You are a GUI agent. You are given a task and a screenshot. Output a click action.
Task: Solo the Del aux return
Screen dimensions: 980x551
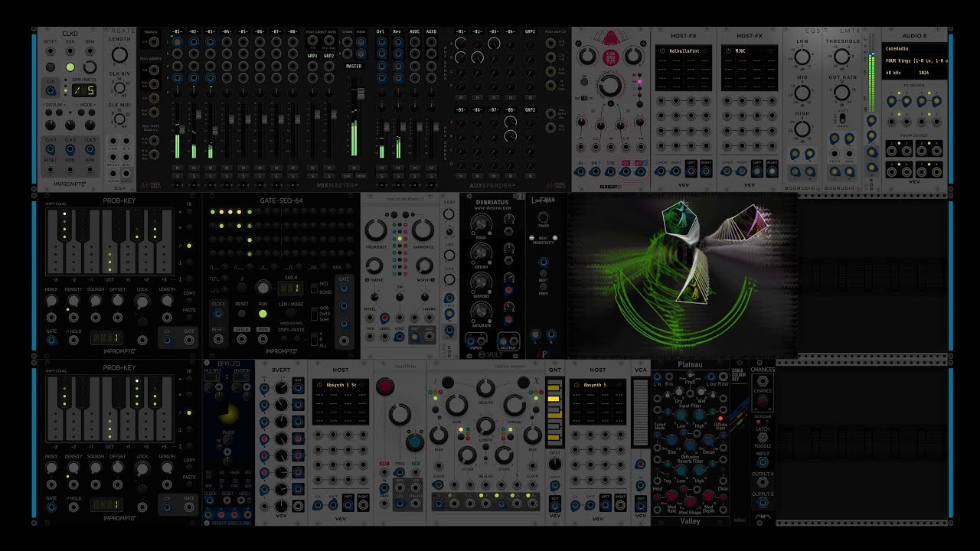click(x=381, y=176)
